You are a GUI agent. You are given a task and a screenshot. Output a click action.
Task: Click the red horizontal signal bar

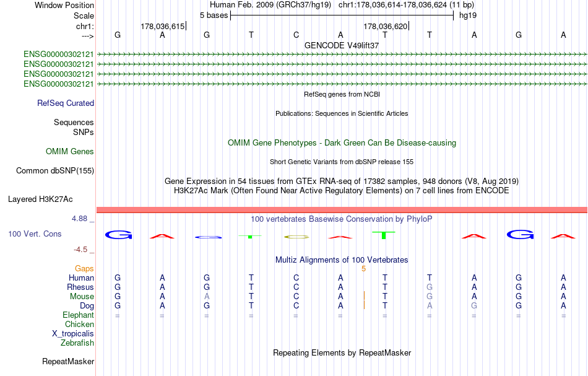342,210
